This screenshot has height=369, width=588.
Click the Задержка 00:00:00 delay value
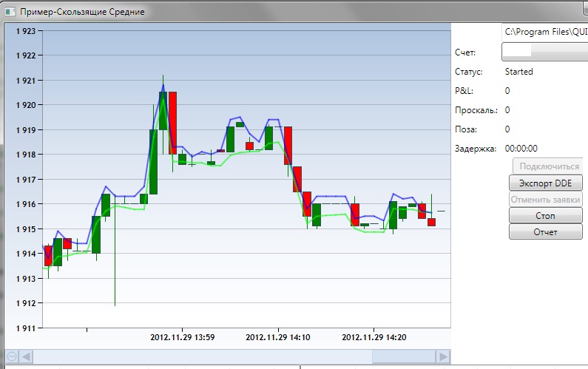(x=521, y=149)
